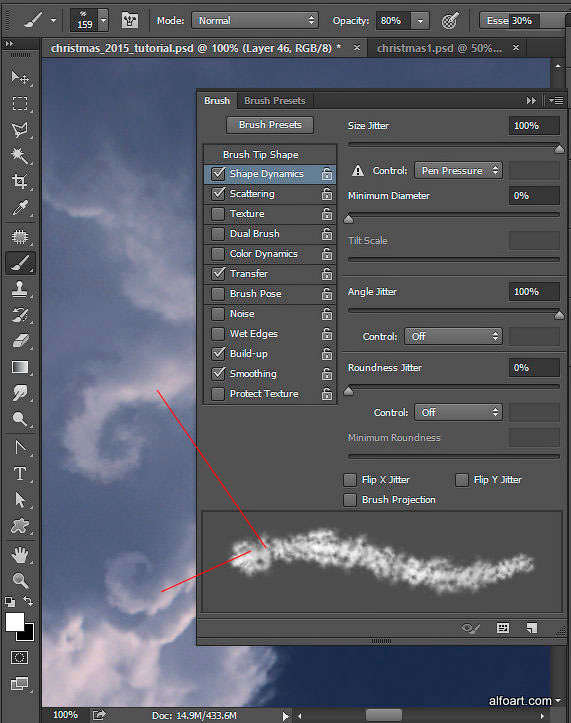This screenshot has width=571, height=723.
Task: Select christmas_2015_tutorial.psd document tab
Action: pyautogui.click(x=196, y=48)
